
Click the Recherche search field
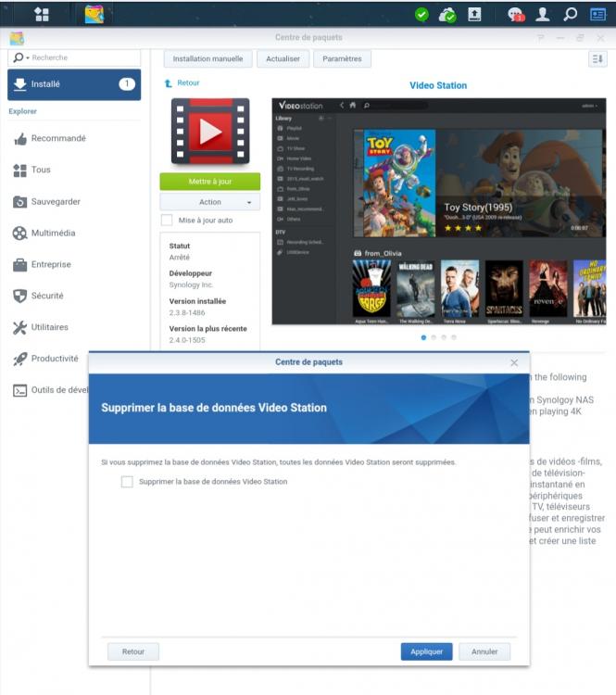[74, 57]
